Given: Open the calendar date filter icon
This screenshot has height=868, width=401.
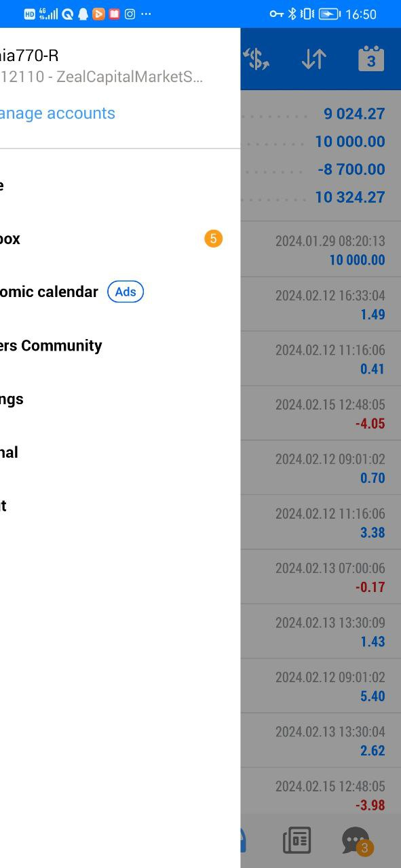Looking at the screenshot, I should pos(371,59).
